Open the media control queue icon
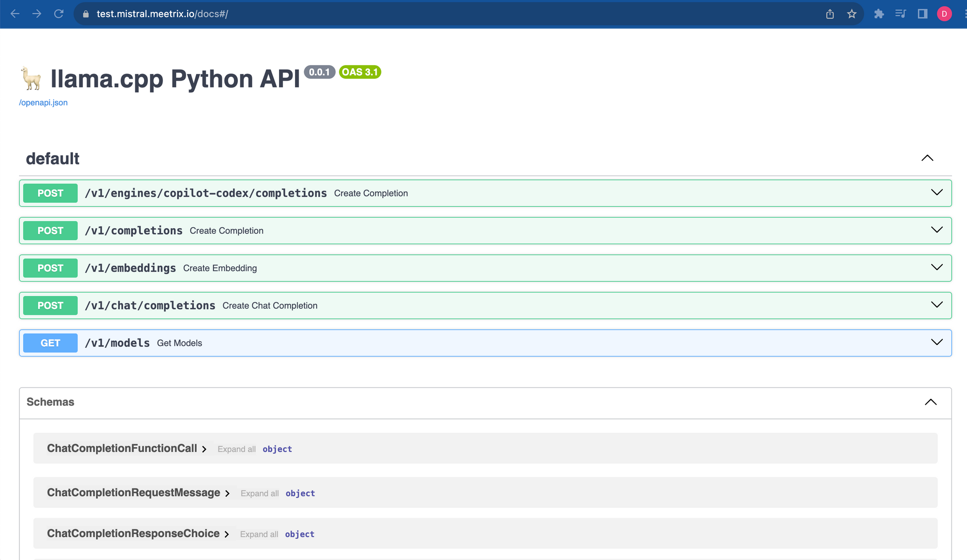Viewport: 967px width, 560px height. 900,14
